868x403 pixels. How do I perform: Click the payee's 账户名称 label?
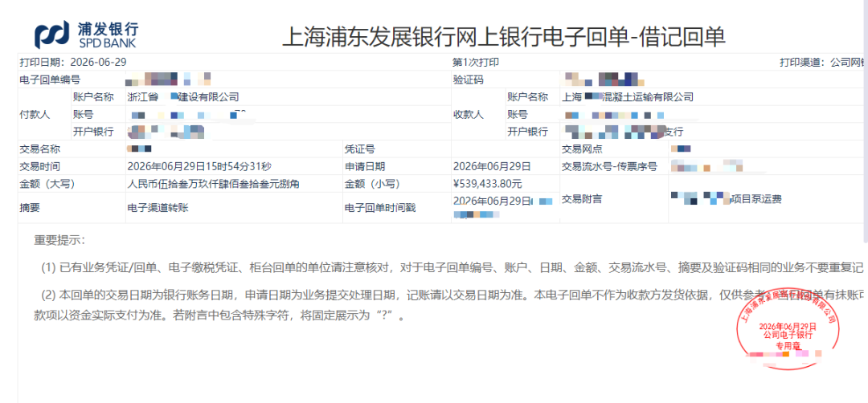click(x=527, y=97)
